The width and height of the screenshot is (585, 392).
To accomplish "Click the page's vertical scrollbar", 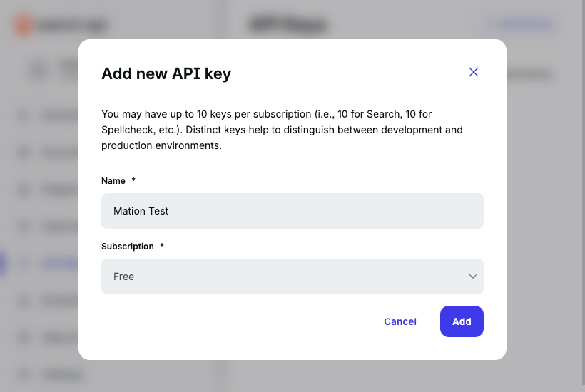I will pyautogui.click(x=583, y=192).
